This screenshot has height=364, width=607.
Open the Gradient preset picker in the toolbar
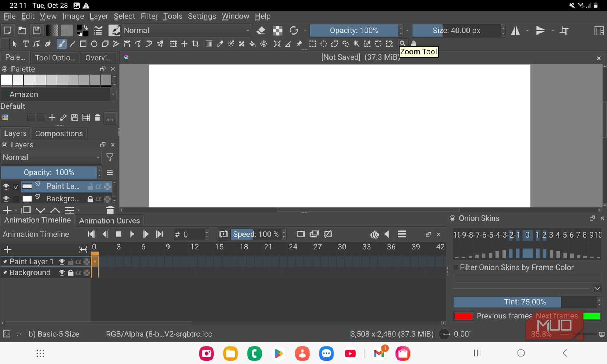click(x=53, y=31)
